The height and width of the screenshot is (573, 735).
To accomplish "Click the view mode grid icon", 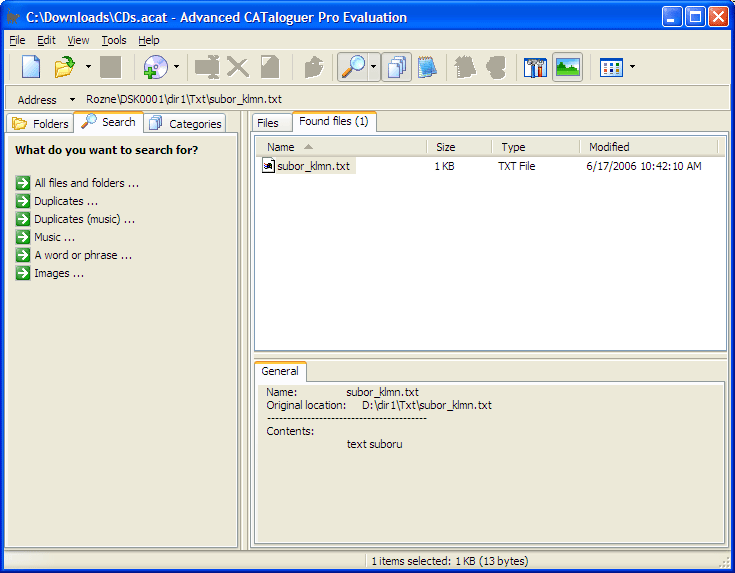I will 611,67.
